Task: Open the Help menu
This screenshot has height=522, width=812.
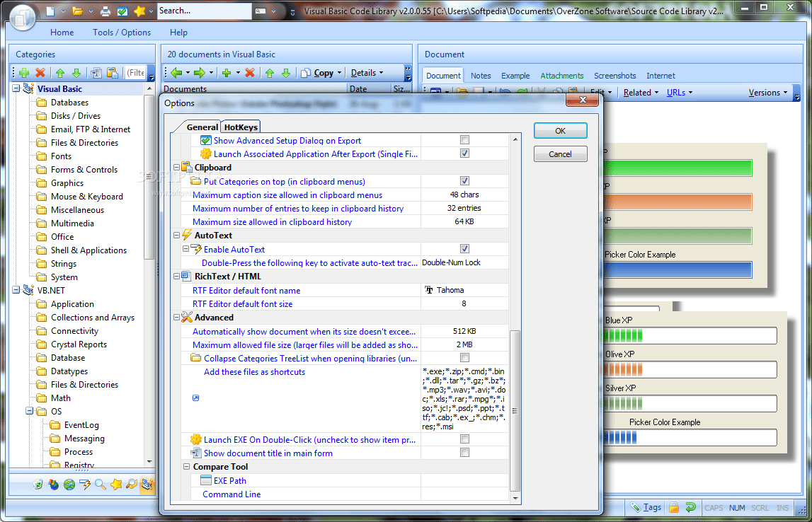Action: [x=178, y=32]
